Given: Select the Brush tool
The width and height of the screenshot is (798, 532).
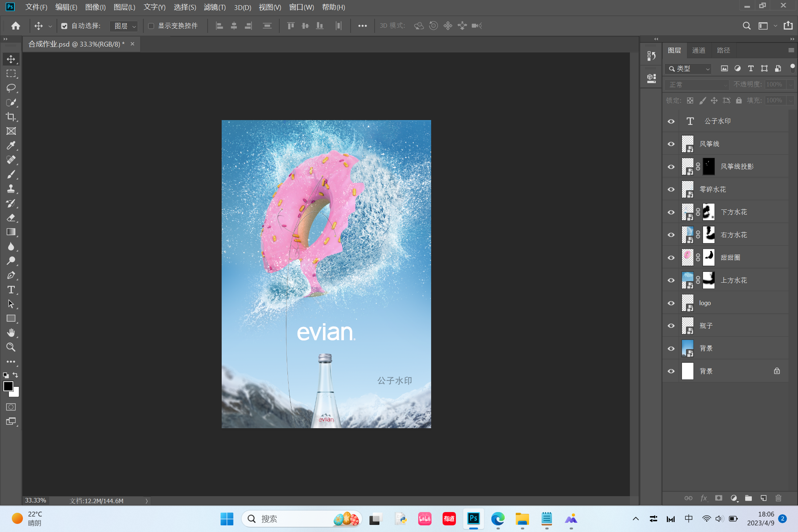Looking at the screenshot, I should pos(11,174).
